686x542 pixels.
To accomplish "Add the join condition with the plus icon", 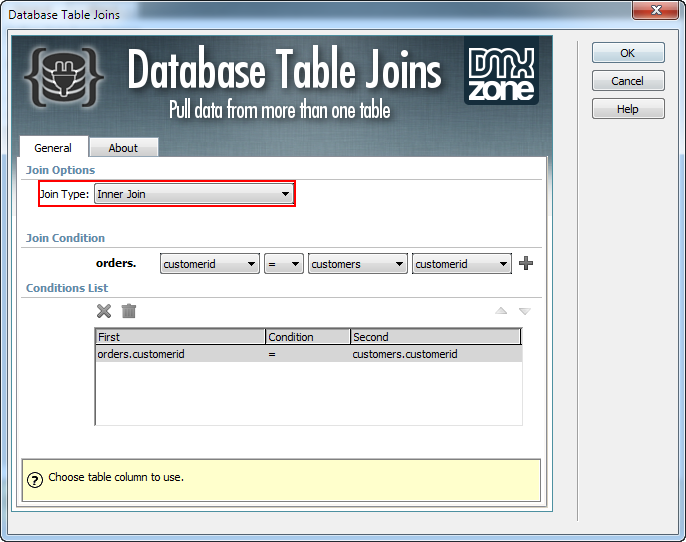I will [x=526, y=263].
